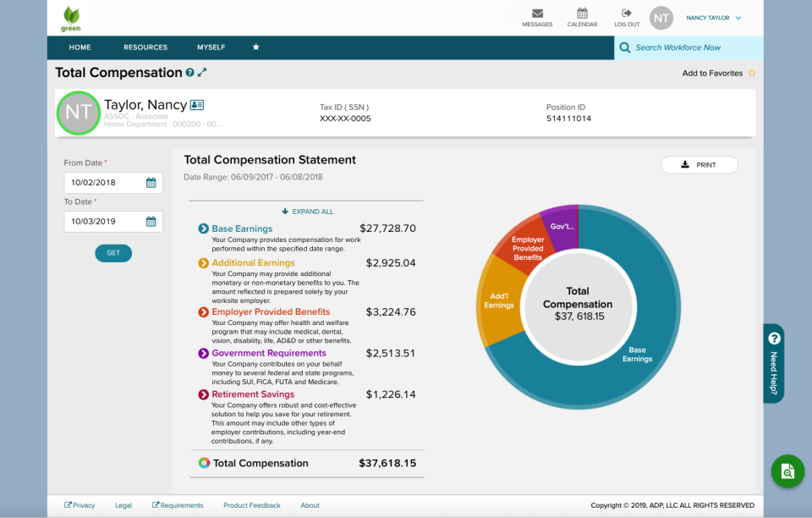
Task: Click Expand All link
Action: point(308,212)
